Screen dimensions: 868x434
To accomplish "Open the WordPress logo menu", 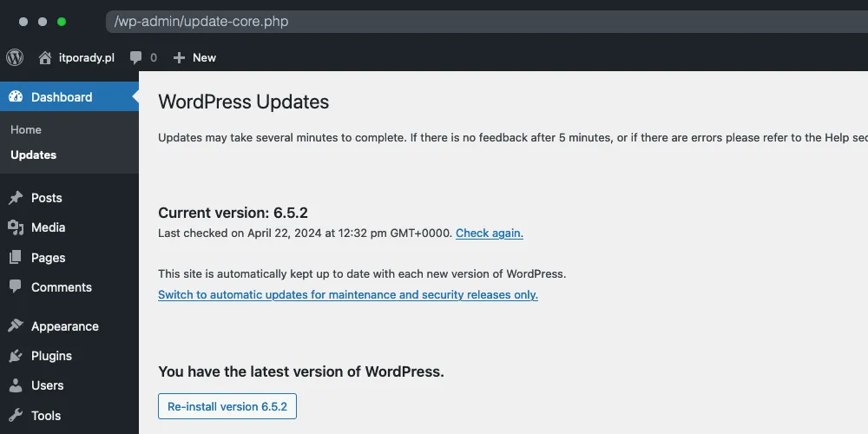I will 15,57.
